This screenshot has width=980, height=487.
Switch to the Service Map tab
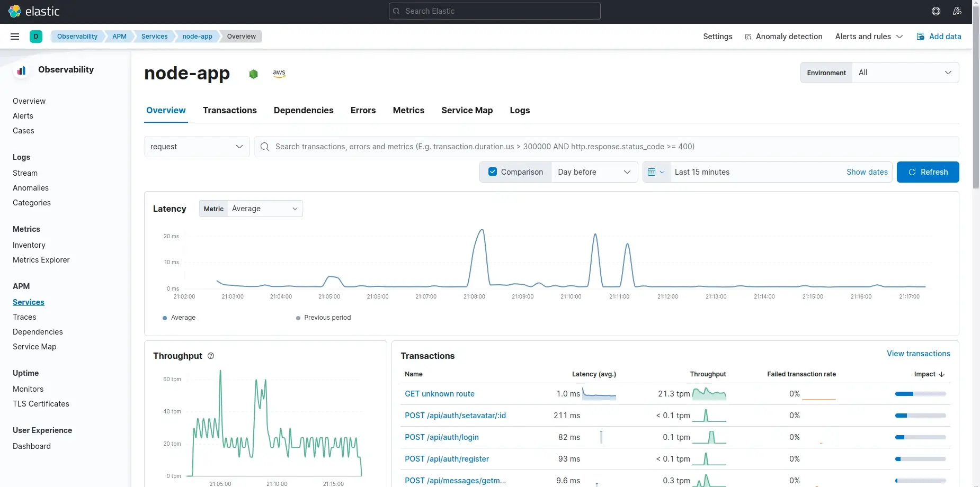(467, 110)
